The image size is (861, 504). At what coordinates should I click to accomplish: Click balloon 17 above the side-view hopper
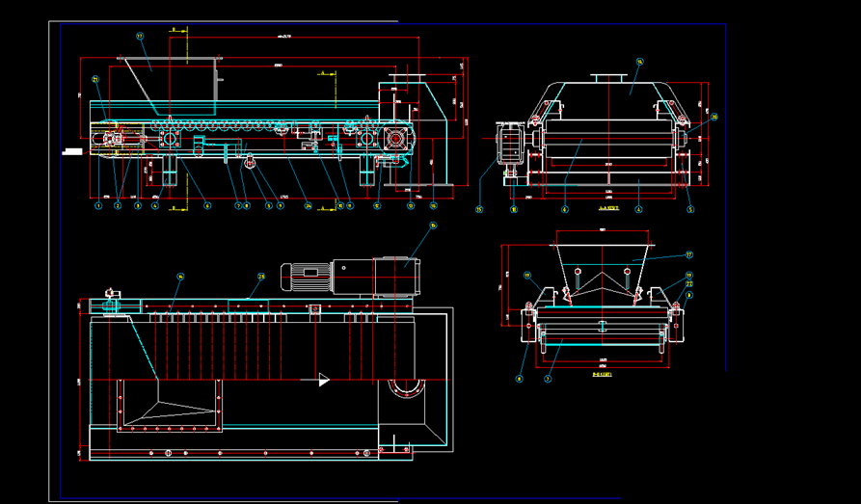[140, 36]
